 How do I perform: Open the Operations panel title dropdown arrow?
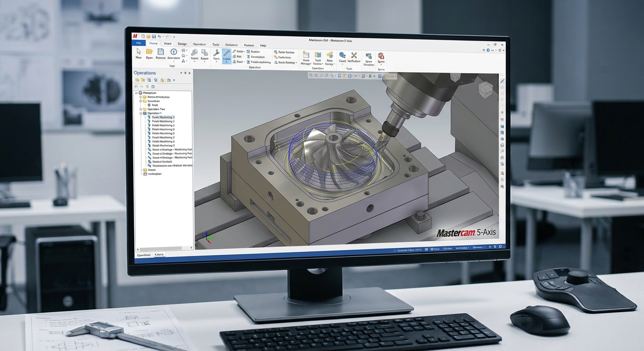click(181, 73)
